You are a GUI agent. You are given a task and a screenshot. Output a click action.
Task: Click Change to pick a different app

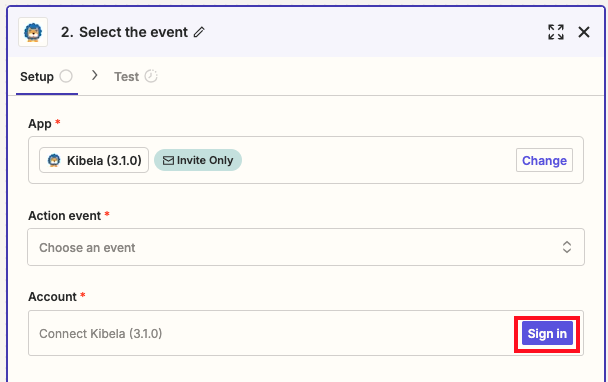click(x=544, y=160)
